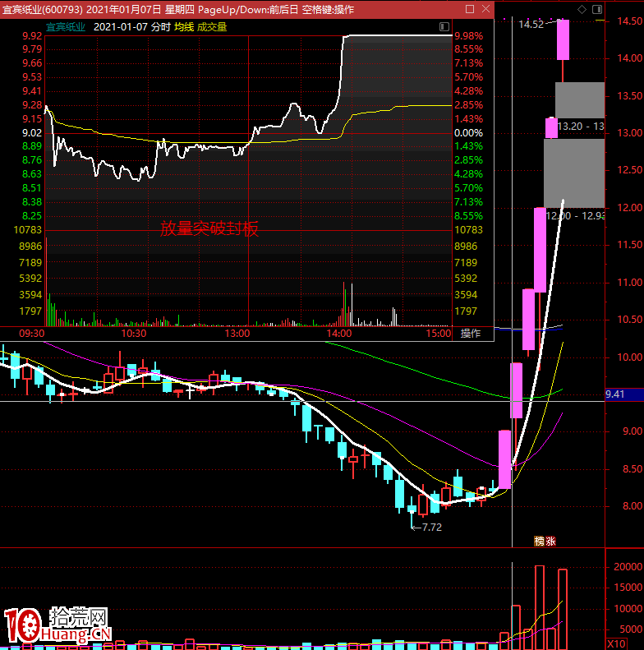This screenshot has height=650, width=644.
Task: Click the 9.92 top price label
Action: [x=32, y=36]
